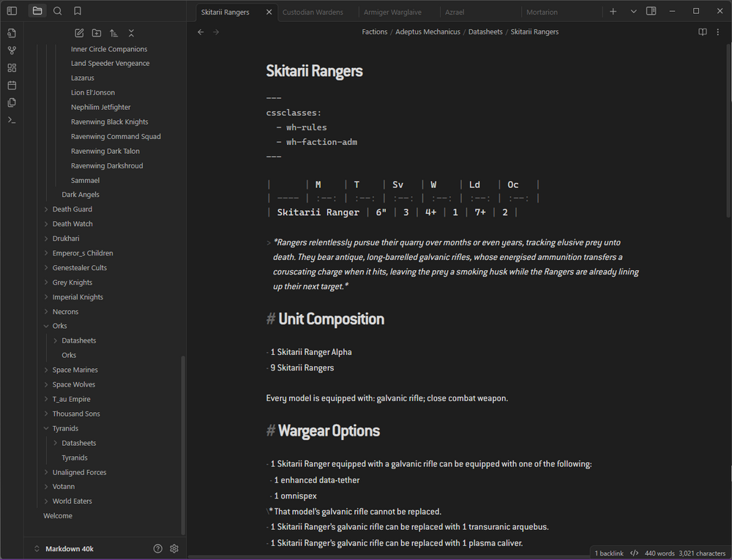Open templates ribbon icon

[x=12, y=102]
